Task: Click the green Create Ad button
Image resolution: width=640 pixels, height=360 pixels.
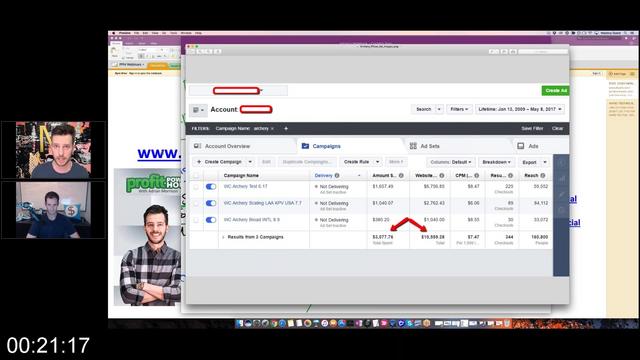Action: (556, 91)
